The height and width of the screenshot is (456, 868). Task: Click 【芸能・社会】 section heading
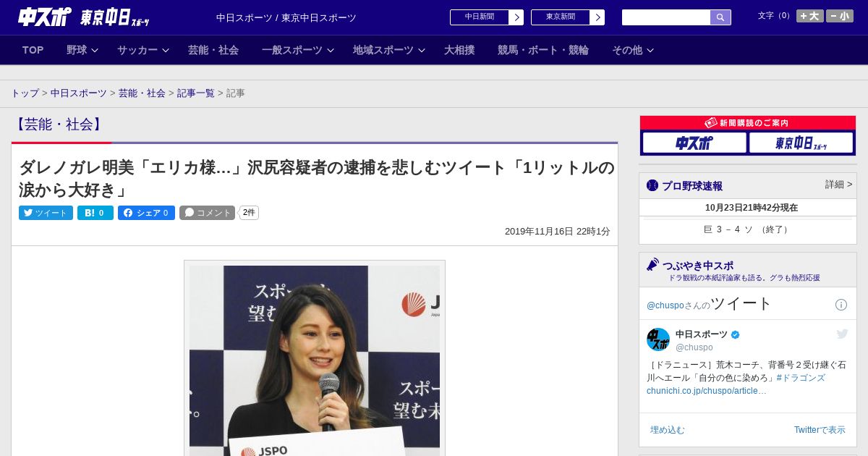tap(59, 124)
